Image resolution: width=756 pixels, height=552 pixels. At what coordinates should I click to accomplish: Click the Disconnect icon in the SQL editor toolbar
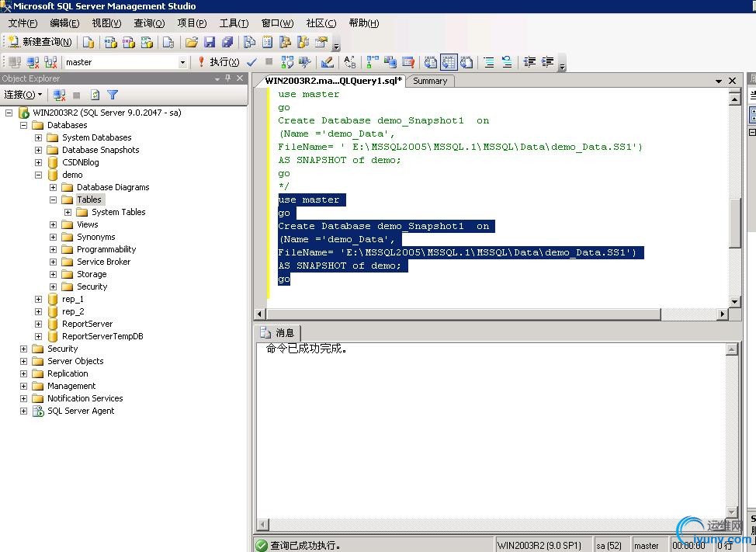(x=33, y=61)
